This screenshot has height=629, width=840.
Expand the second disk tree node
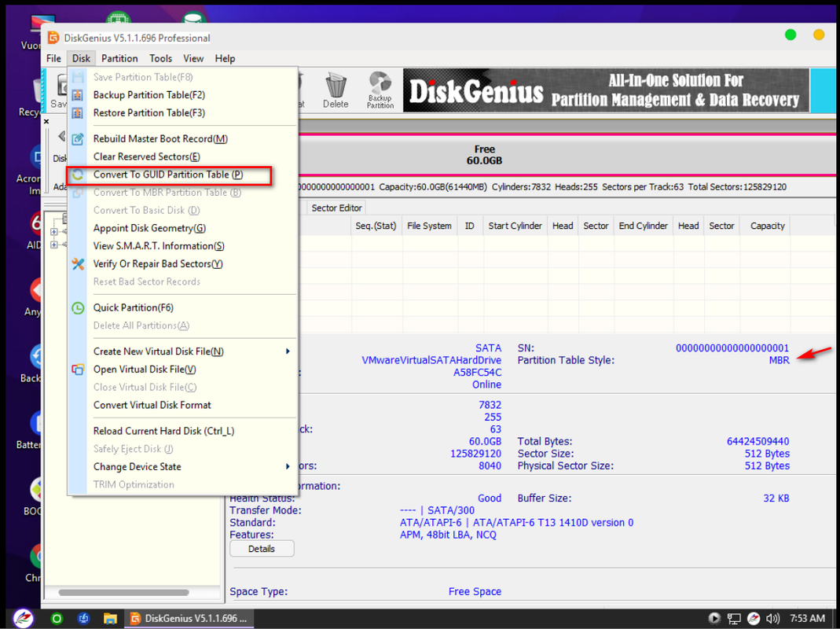53,245
